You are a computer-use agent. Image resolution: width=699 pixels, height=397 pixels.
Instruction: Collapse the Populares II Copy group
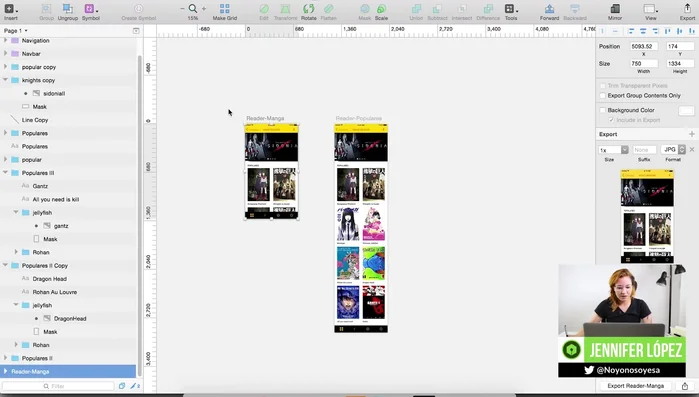(5, 265)
